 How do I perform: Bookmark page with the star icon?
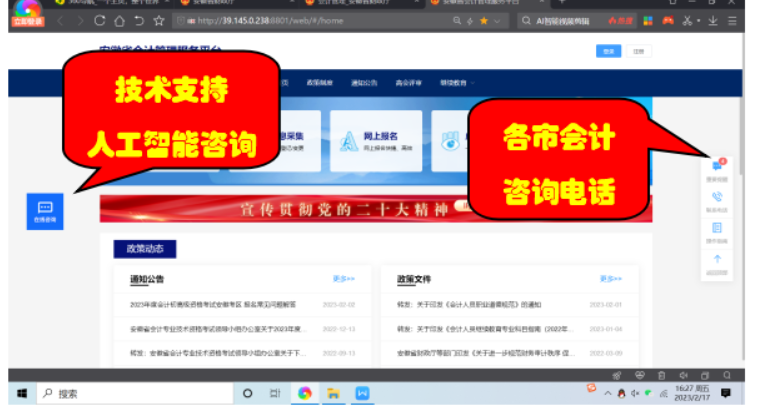tap(485, 21)
